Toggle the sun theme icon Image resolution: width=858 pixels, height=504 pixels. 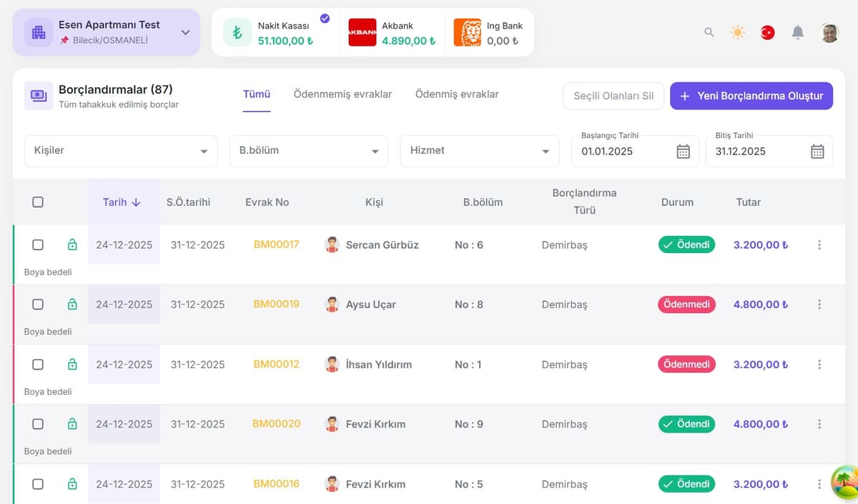click(x=737, y=32)
